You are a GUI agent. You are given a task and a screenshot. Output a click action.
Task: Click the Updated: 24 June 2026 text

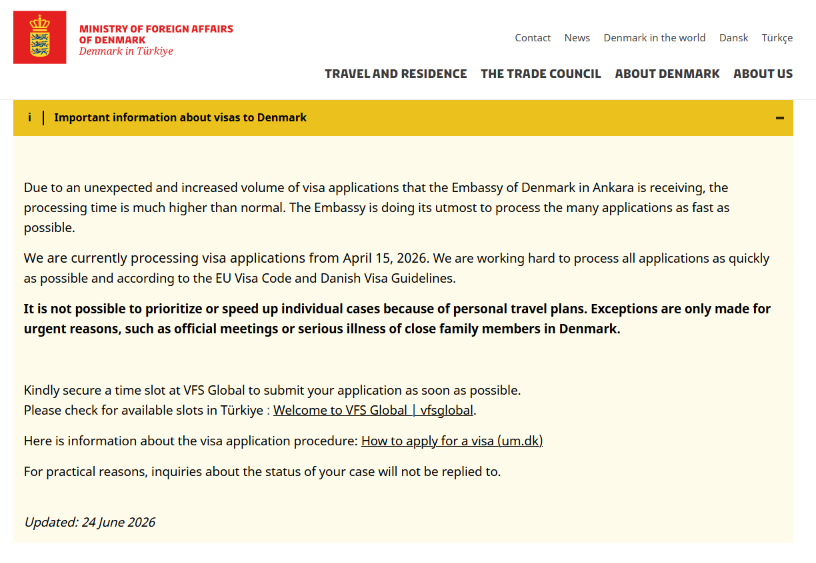coord(90,522)
